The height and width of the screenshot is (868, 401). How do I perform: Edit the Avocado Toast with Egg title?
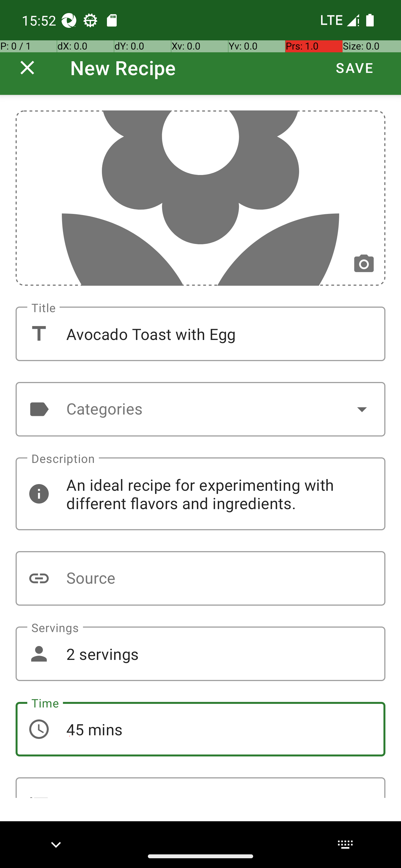pos(200,334)
